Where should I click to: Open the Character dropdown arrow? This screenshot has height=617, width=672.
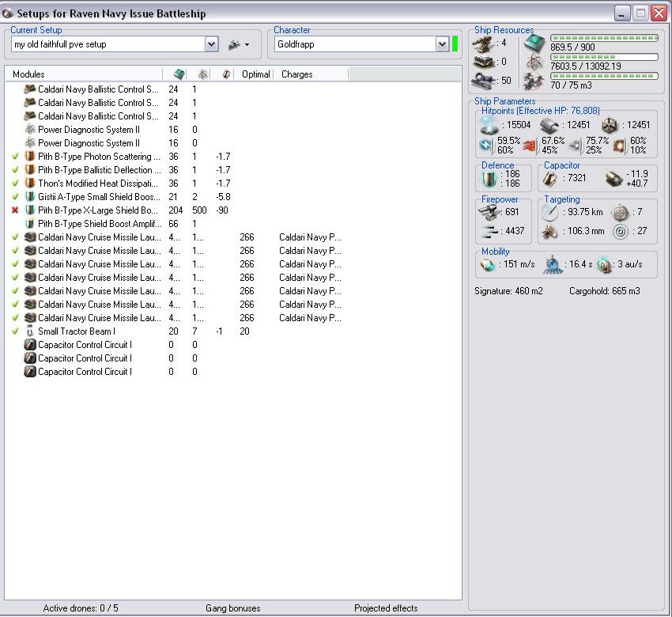tap(442, 44)
